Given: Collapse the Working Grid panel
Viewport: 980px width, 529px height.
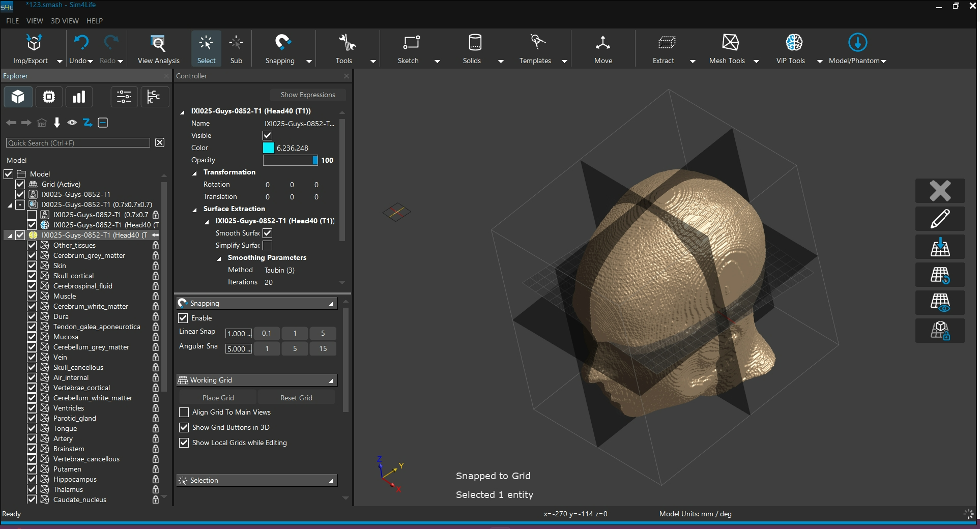Looking at the screenshot, I should click(331, 380).
